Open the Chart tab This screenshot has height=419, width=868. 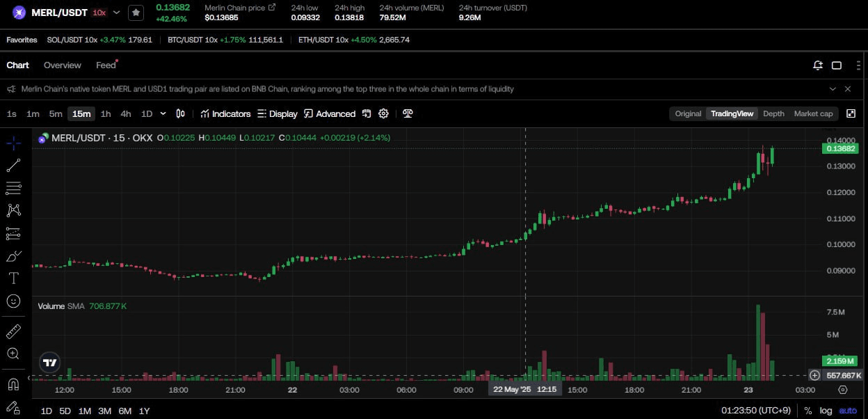click(x=17, y=65)
